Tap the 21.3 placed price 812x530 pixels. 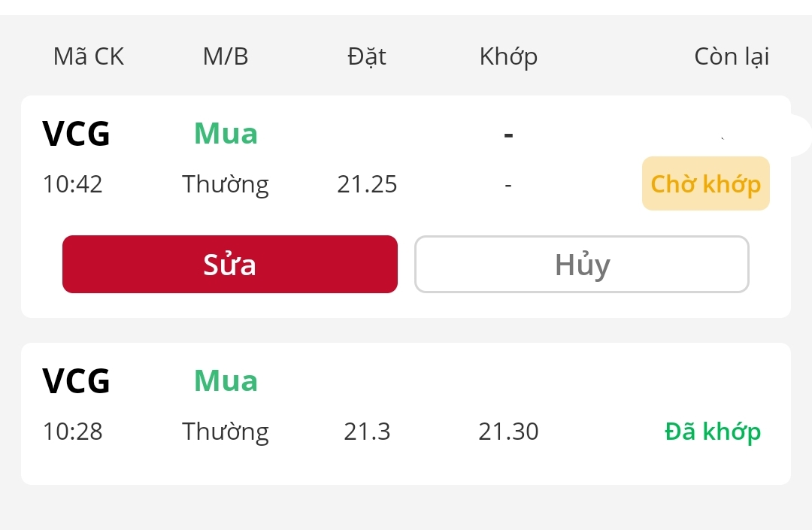367,432
